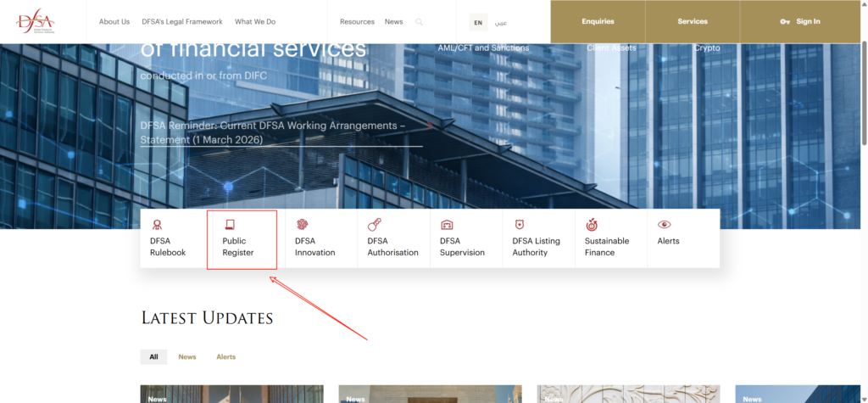Select the Sustainable Finance icon

coord(592,225)
